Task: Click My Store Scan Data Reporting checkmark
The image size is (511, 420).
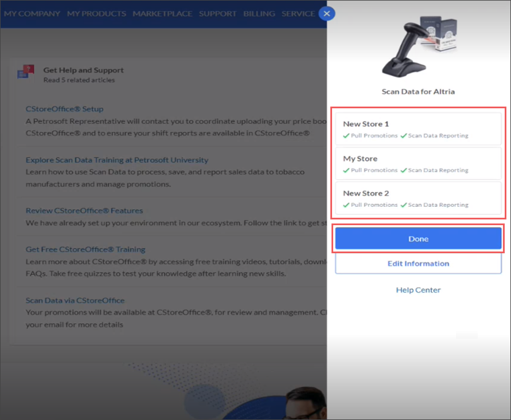Action: point(403,170)
